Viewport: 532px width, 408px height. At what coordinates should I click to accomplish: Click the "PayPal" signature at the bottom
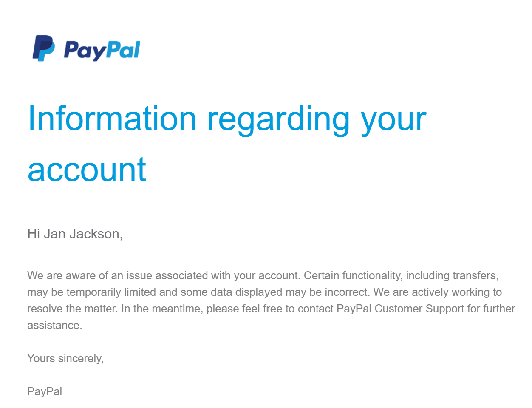tap(45, 391)
